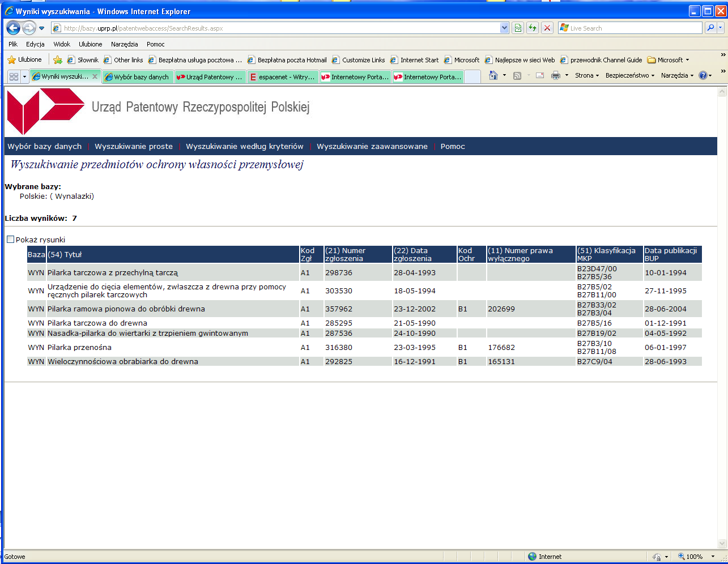Click the title Pilarka tarczowa z przechylną tarczą

pos(113,272)
